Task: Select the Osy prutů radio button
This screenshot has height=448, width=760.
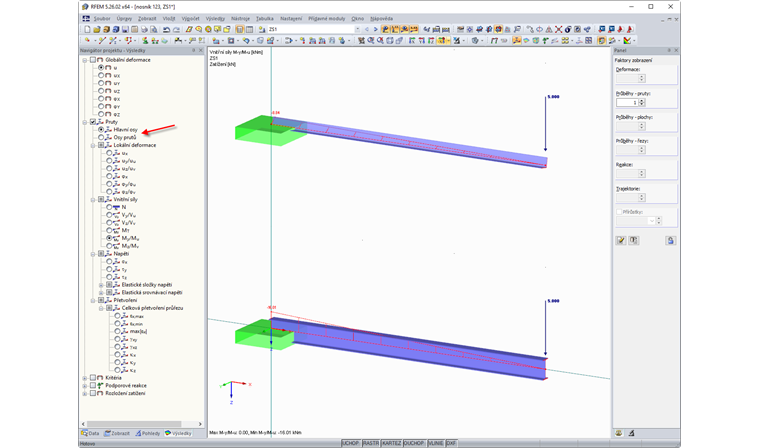Action: (101, 137)
